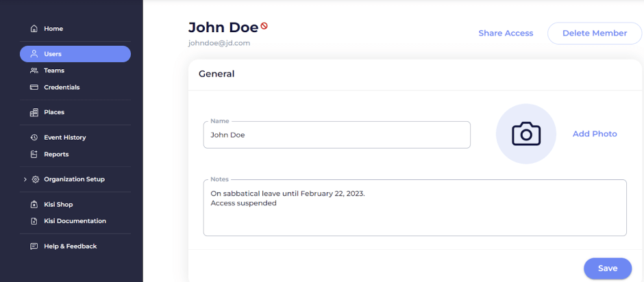Click the Organization Setup gear icon
The height and width of the screenshot is (282, 644).
[x=36, y=179]
